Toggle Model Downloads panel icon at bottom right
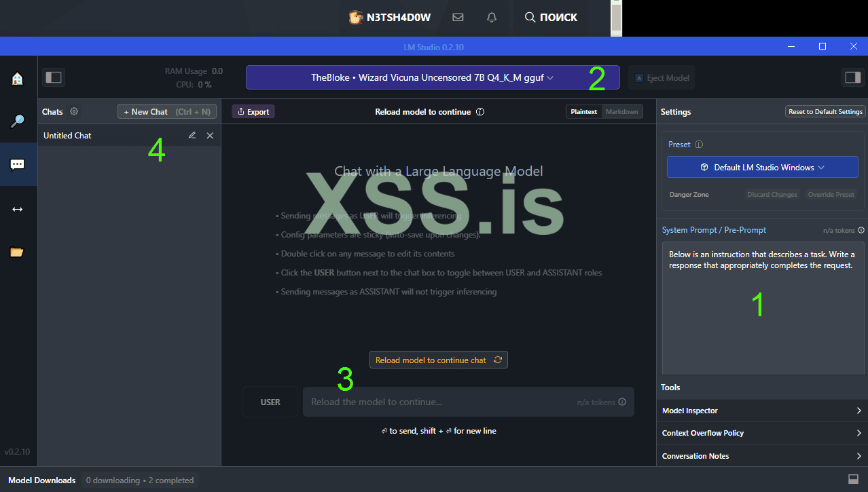 (854, 480)
